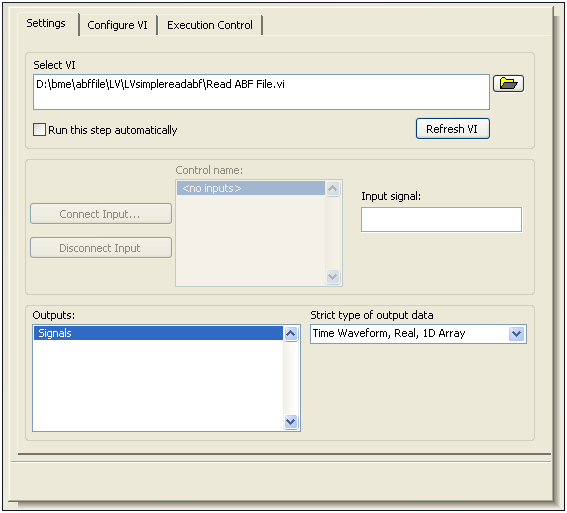Expand the Strict type of output data dropdown
The image size is (567, 513).
coord(516,333)
